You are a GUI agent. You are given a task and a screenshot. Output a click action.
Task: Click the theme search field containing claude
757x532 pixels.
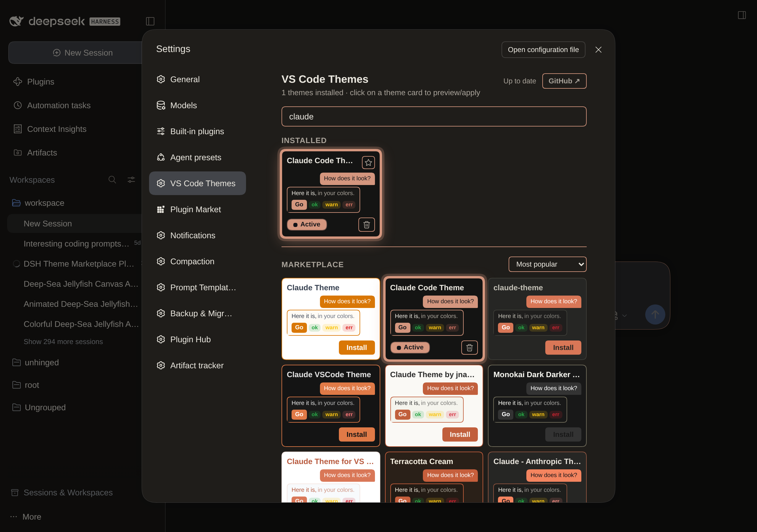(x=434, y=117)
